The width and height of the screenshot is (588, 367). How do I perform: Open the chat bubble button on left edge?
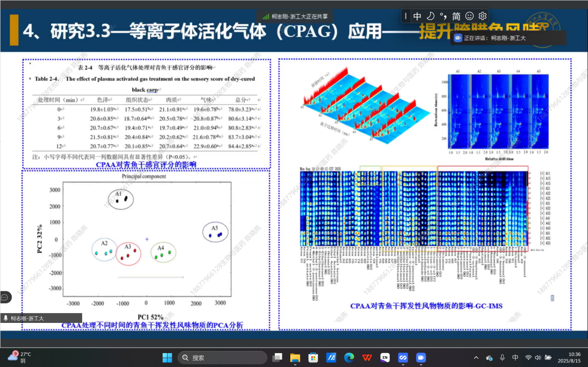(5, 297)
